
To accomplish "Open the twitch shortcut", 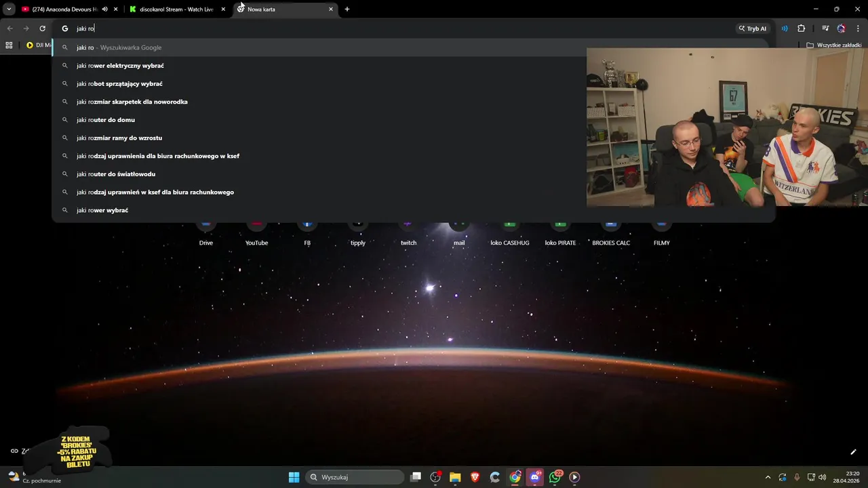I will [408, 233].
